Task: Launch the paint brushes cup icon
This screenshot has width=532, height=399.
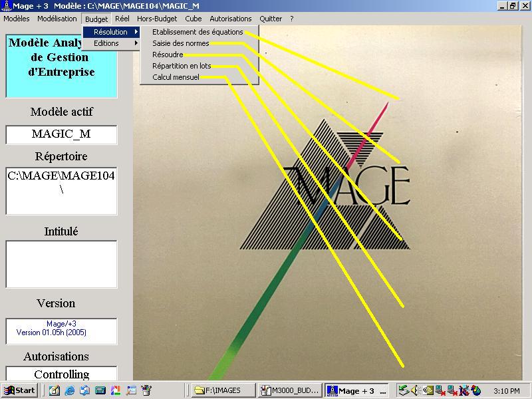Action: [146, 390]
